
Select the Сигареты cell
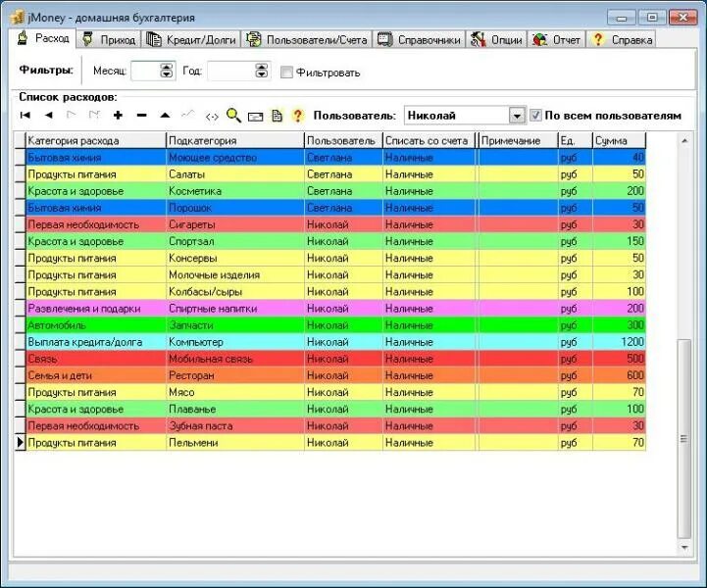[235, 224]
